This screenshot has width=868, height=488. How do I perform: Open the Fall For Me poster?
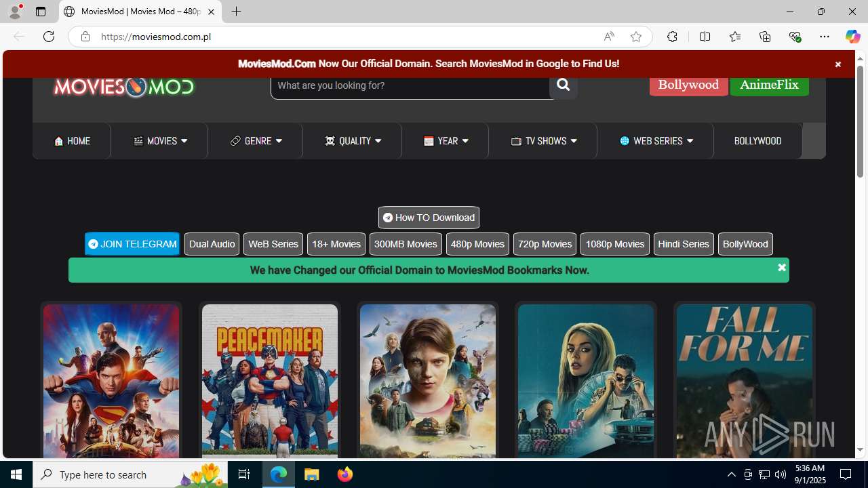pos(745,381)
